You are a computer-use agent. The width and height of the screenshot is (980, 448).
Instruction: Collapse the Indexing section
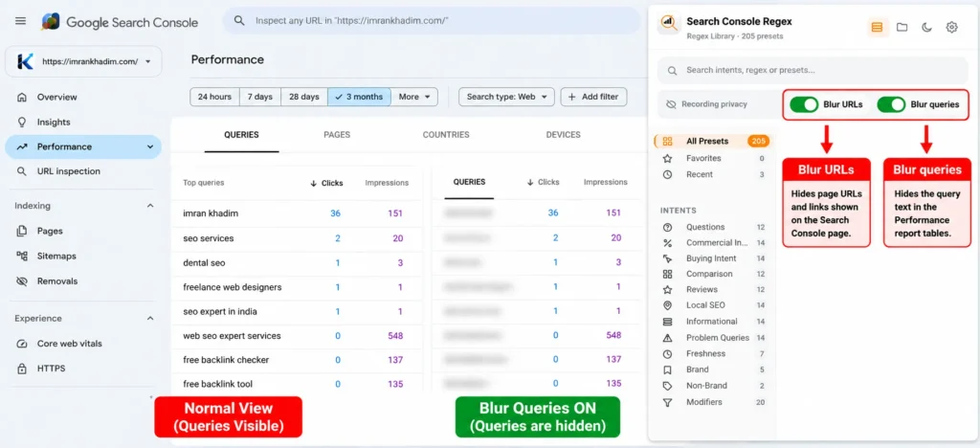tap(150, 206)
